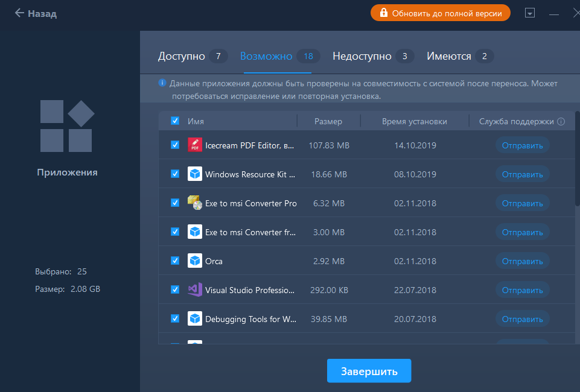Toggle the select-all checkbox next to Имя
Image resolution: width=580 pixels, height=392 pixels.
pos(175,121)
